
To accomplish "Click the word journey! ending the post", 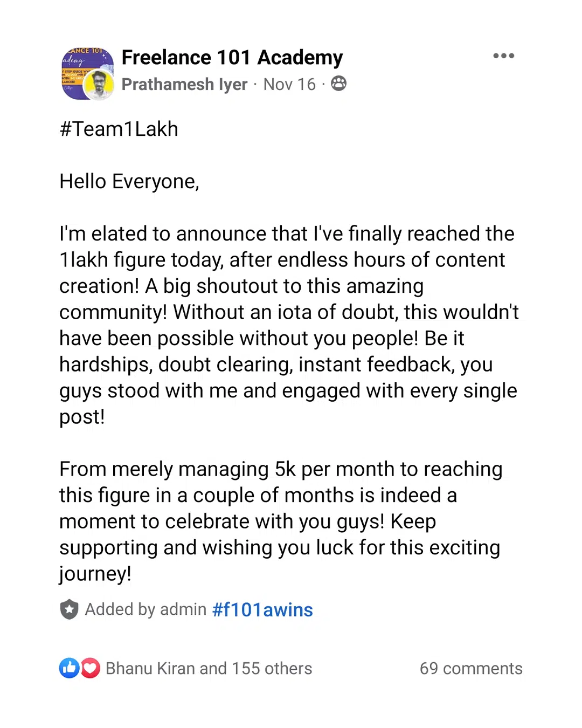I will (95, 574).
